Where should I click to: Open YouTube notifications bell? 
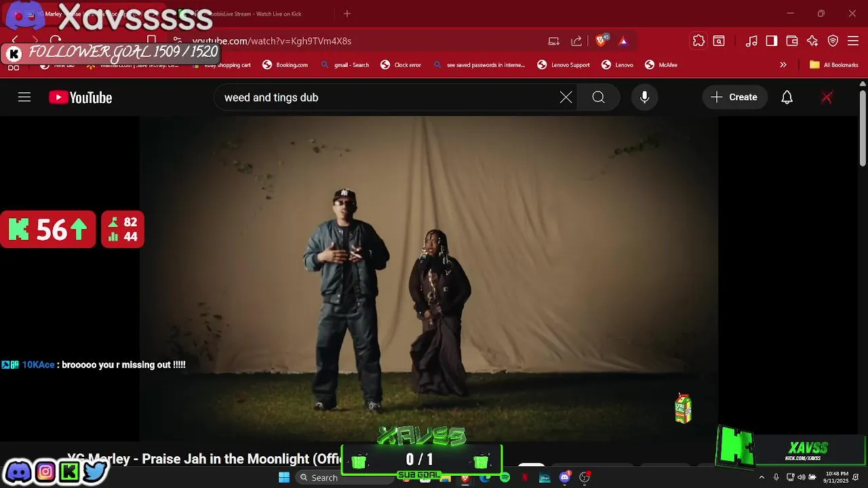tap(787, 98)
